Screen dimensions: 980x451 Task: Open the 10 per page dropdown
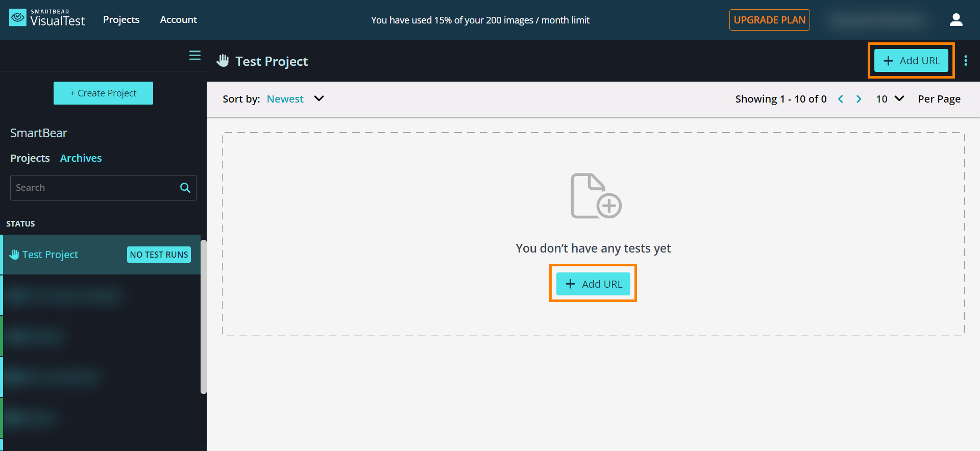890,99
